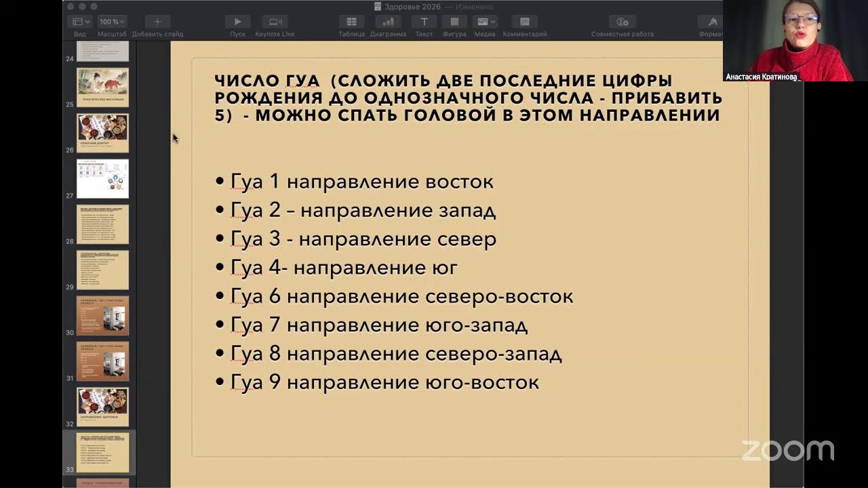Screen dimensions: 868x488
Task: Select slide 31 thumbnail
Action: click(102, 361)
